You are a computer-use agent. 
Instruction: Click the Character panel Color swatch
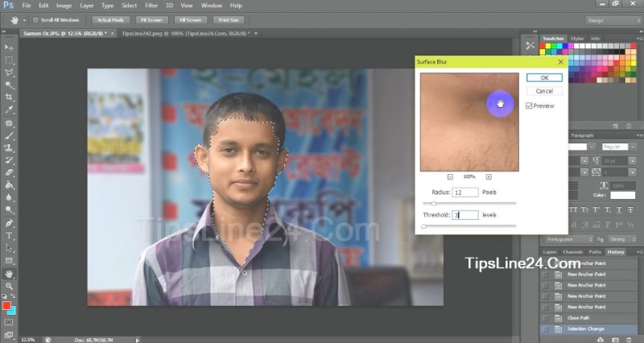[x=622, y=195]
